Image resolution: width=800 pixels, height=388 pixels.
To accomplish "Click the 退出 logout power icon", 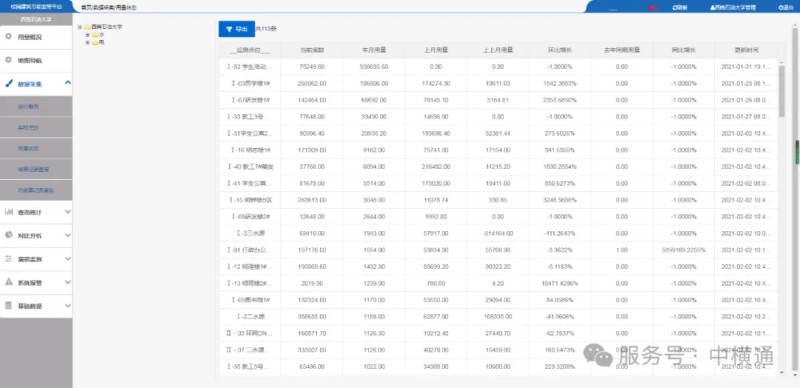I will click(781, 8).
